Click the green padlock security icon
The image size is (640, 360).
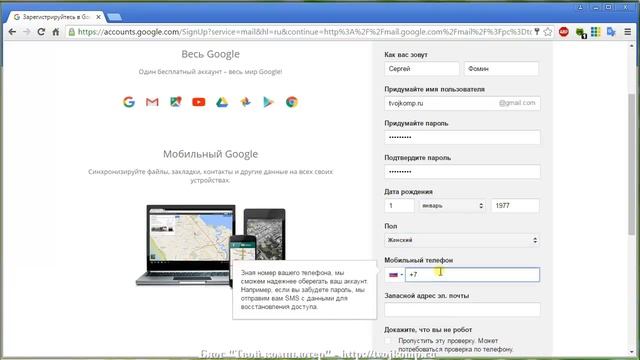coord(72,31)
